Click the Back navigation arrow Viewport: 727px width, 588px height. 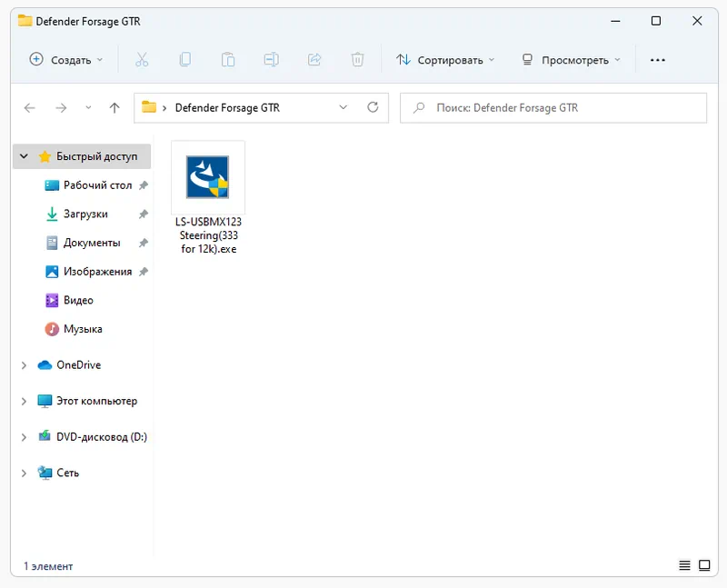point(29,107)
